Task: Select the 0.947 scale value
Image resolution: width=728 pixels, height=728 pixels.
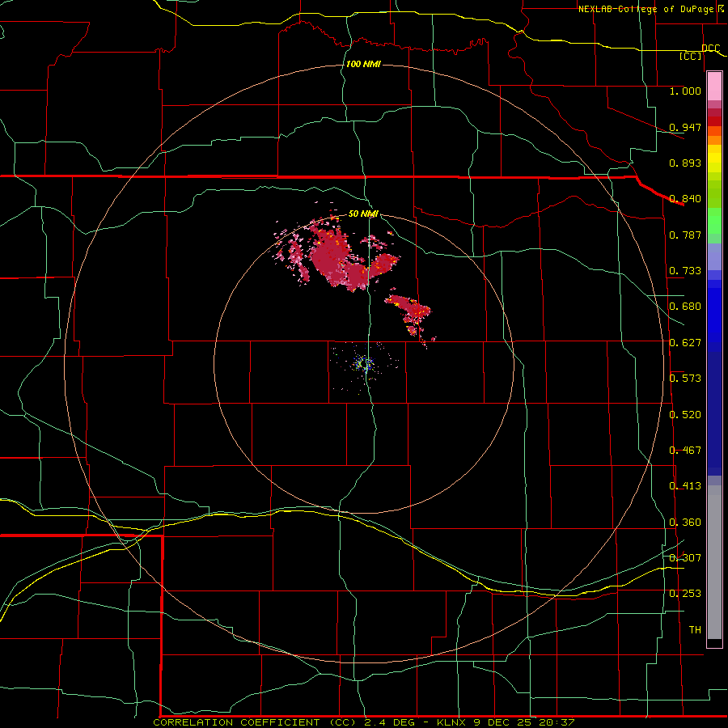Action: click(x=685, y=127)
